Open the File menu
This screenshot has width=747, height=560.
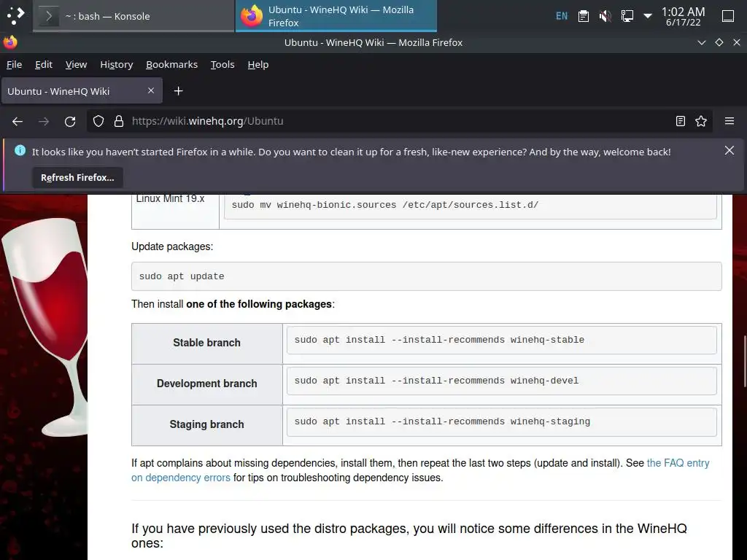(14, 64)
